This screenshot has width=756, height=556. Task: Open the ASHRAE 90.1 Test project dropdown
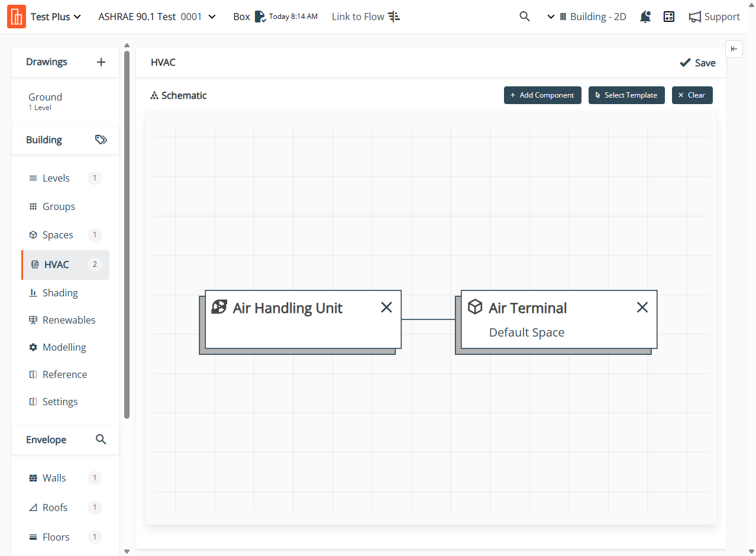click(x=157, y=17)
